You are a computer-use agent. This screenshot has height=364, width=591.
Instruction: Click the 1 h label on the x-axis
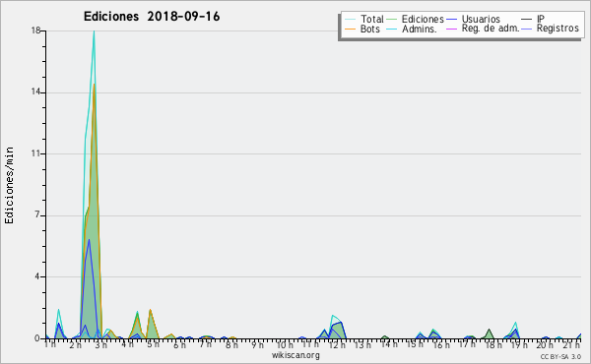(50, 344)
